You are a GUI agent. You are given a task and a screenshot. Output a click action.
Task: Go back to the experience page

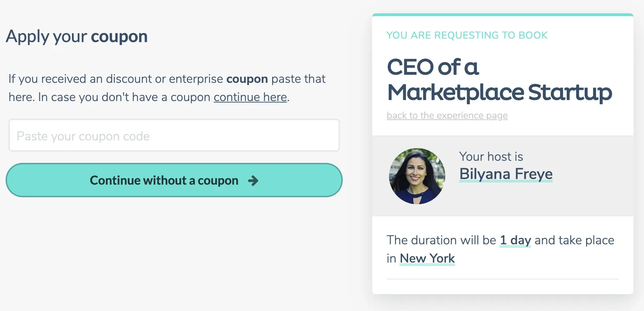tap(447, 115)
